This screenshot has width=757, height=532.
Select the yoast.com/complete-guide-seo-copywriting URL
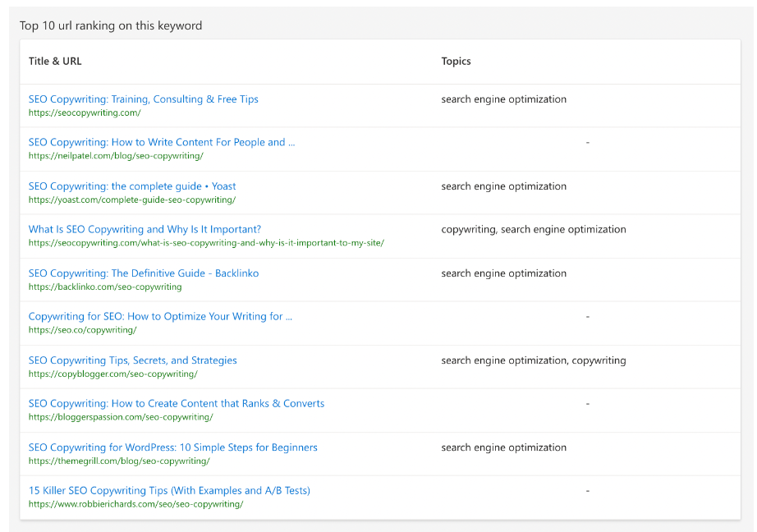pyautogui.click(x=131, y=200)
